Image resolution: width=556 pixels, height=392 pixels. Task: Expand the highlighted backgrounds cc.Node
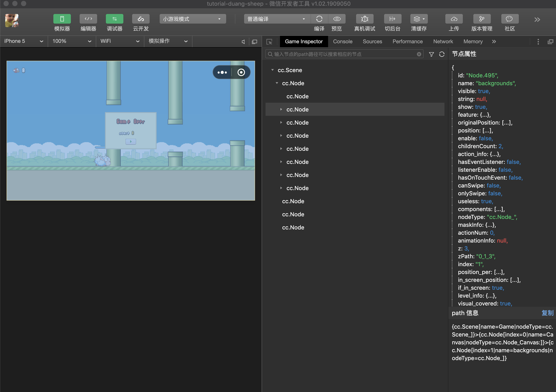coord(281,109)
